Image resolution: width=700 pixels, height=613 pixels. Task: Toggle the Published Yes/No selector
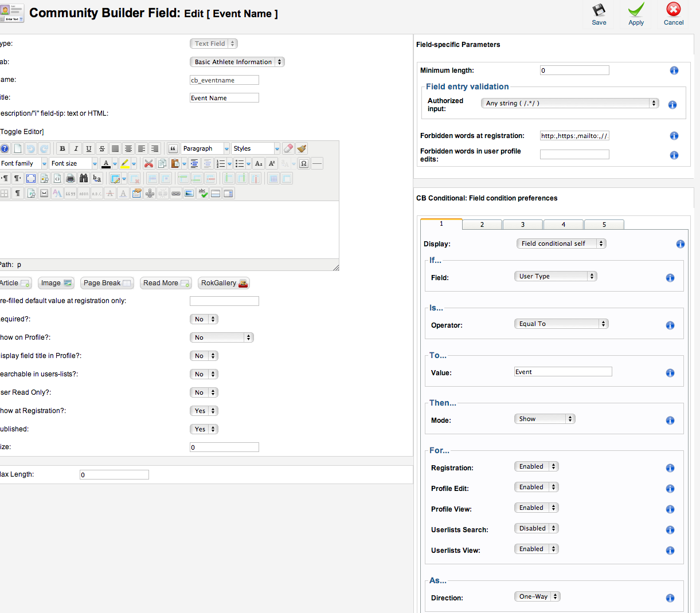(x=204, y=429)
